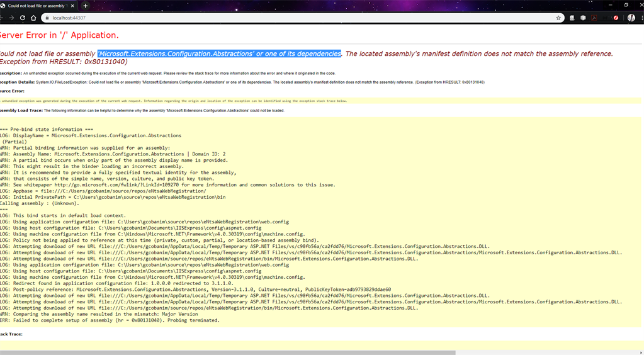Click 'WRN: Comparing the assembly name' line
644x355 pixels.
point(99,314)
